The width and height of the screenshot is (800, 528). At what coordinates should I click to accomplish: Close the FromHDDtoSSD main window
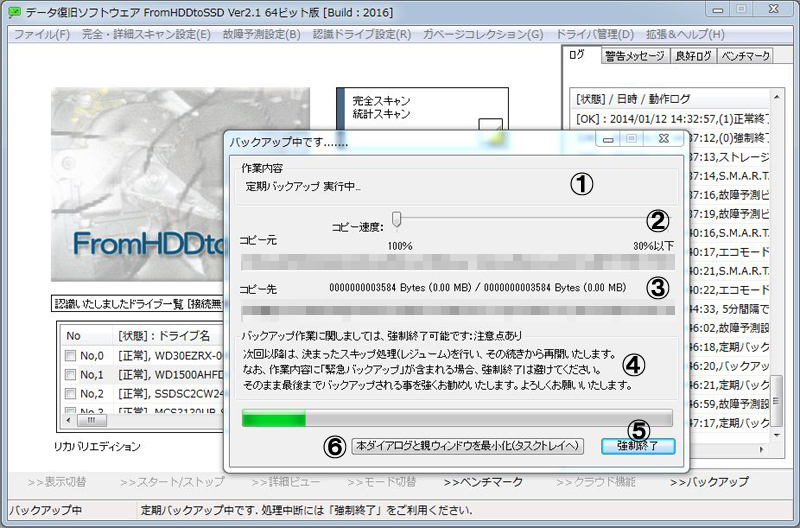(774, 9)
